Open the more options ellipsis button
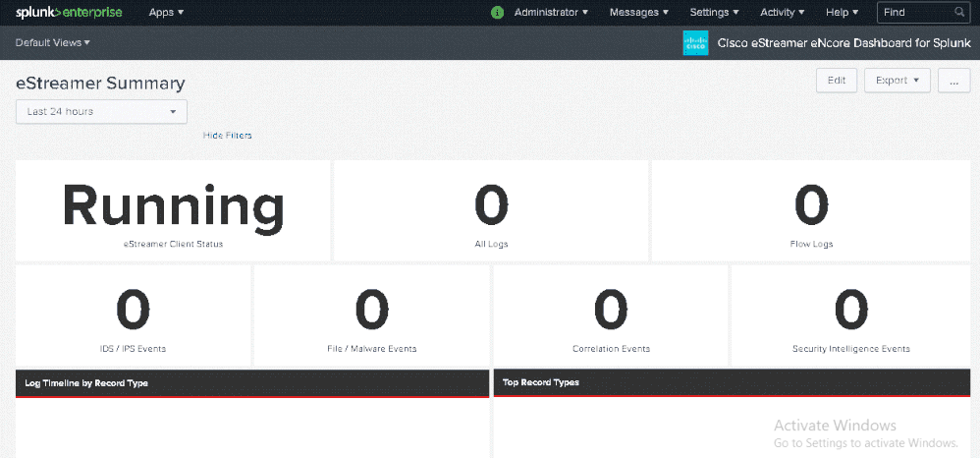980x458 pixels. tap(953, 80)
